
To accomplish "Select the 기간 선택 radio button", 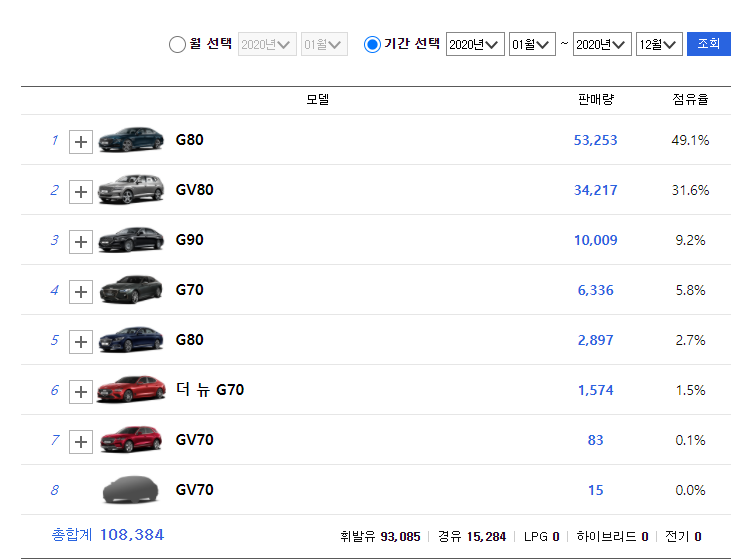I will pyautogui.click(x=372, y=44).
